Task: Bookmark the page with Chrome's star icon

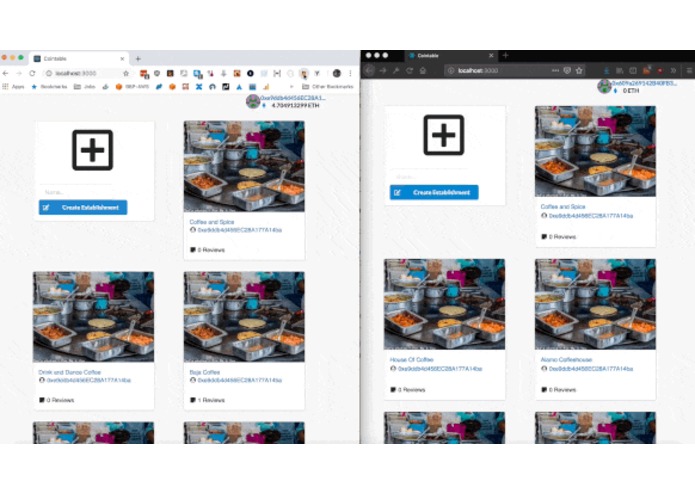Action: (126, 73)
